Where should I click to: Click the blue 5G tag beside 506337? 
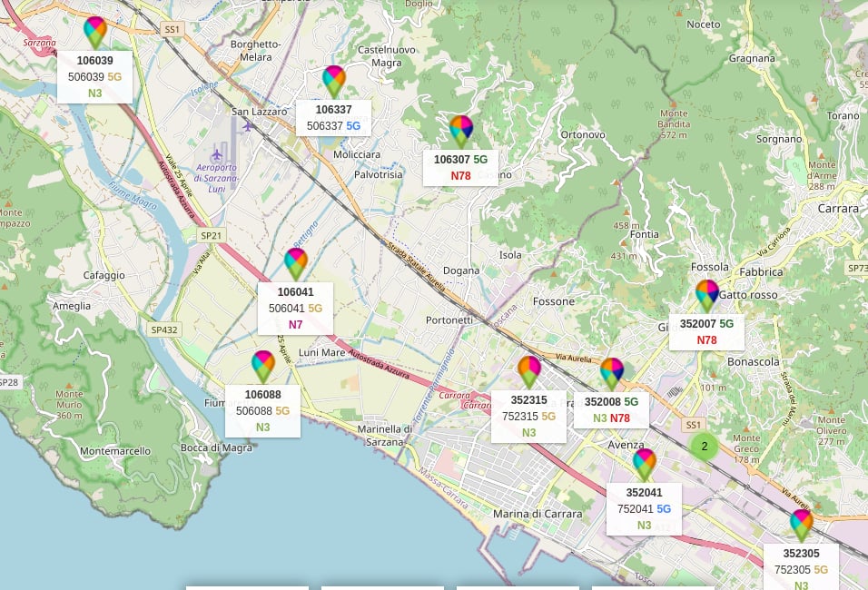[354, 126]
